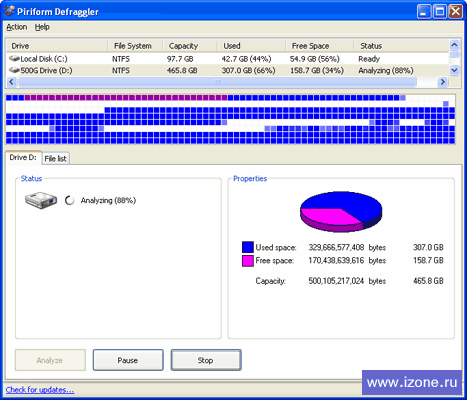This screenshot has width=467, height=400.
Task: Open the Help menu
Action: tap(42, 27)
